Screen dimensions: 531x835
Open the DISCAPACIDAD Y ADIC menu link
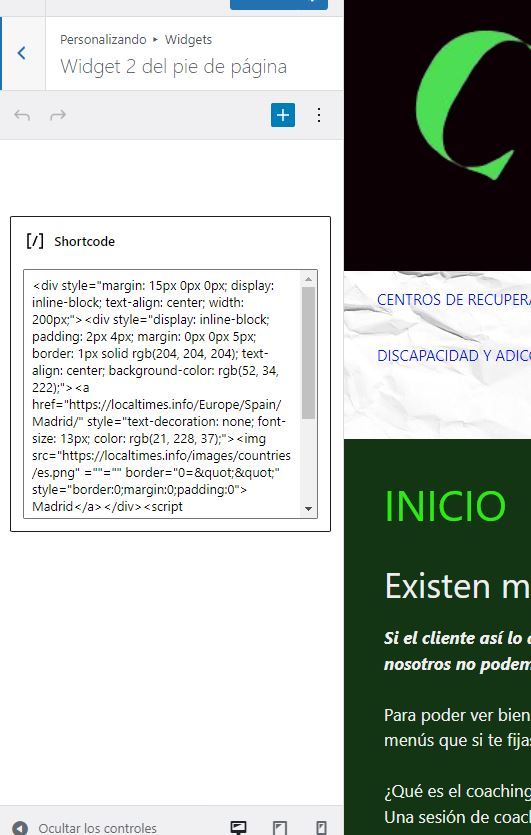[454, 356]
